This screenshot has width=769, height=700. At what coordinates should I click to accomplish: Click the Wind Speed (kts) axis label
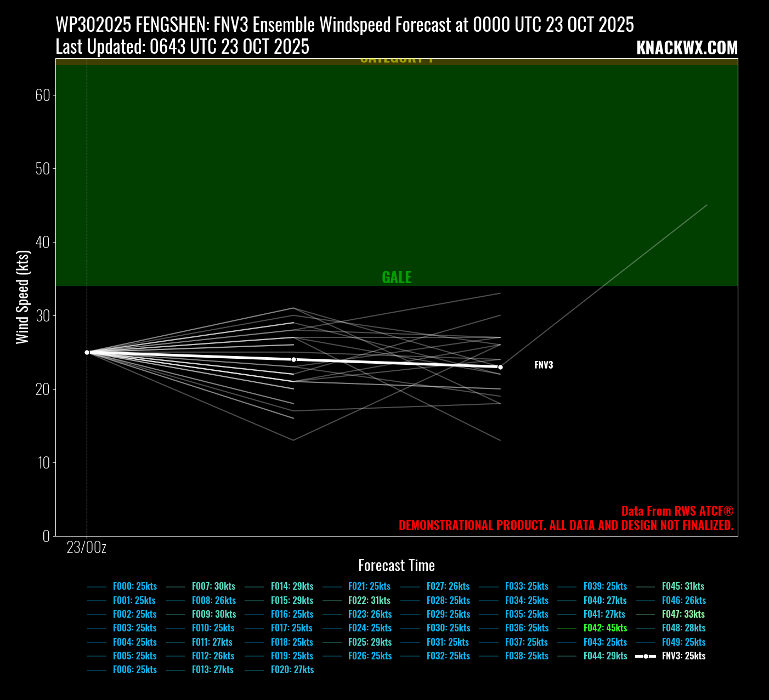coord(22,297)
